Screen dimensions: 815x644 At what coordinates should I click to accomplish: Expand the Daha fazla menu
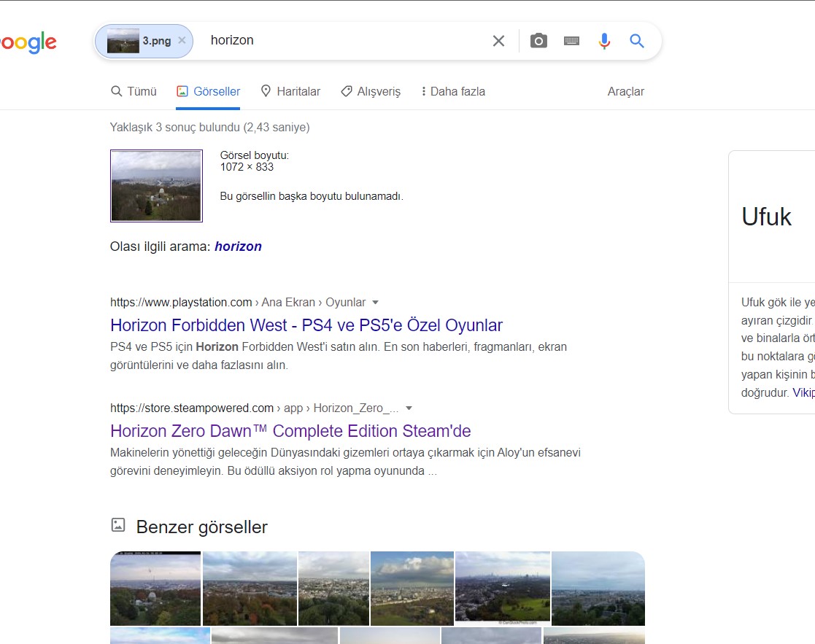[453, 91]
